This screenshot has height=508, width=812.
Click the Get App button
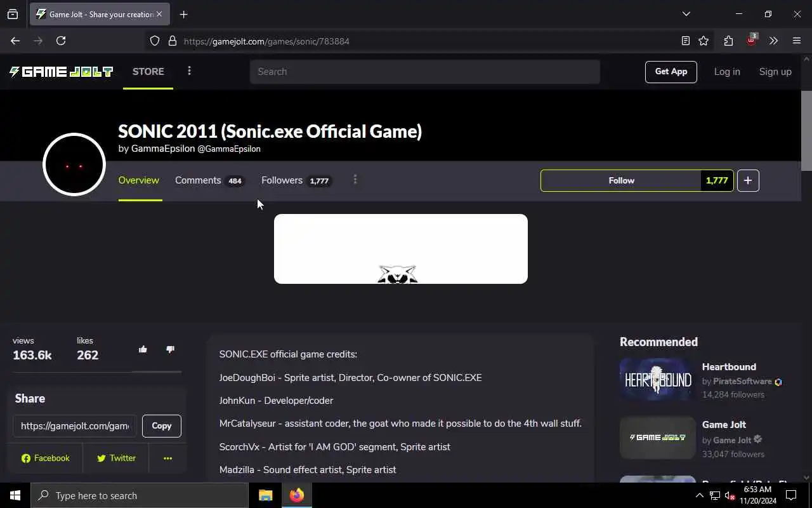(671, 72)
